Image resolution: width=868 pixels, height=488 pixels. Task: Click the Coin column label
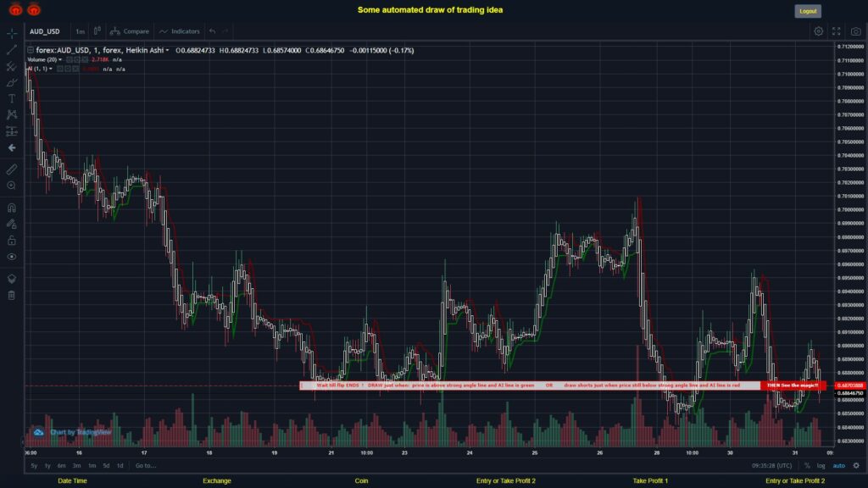(x=361, y=481)
